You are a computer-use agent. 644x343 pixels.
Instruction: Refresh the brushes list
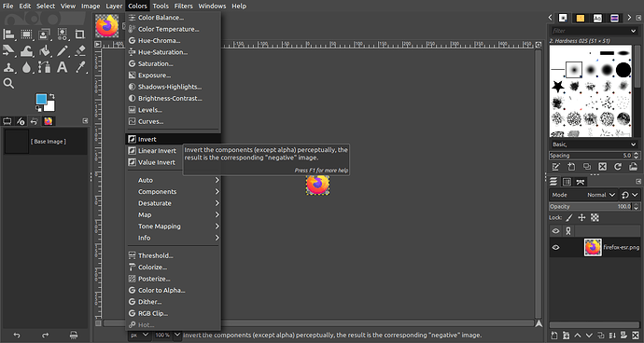(618, 167)
